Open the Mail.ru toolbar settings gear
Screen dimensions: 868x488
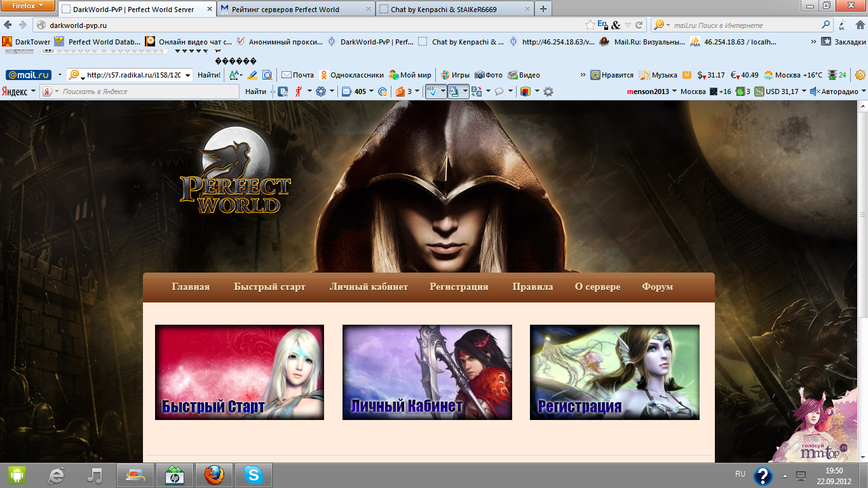(x=860, y=75)
